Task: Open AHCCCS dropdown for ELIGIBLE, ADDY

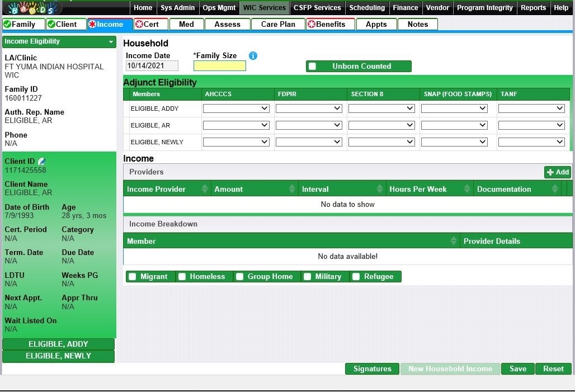Action: click(x=236, y=108)
